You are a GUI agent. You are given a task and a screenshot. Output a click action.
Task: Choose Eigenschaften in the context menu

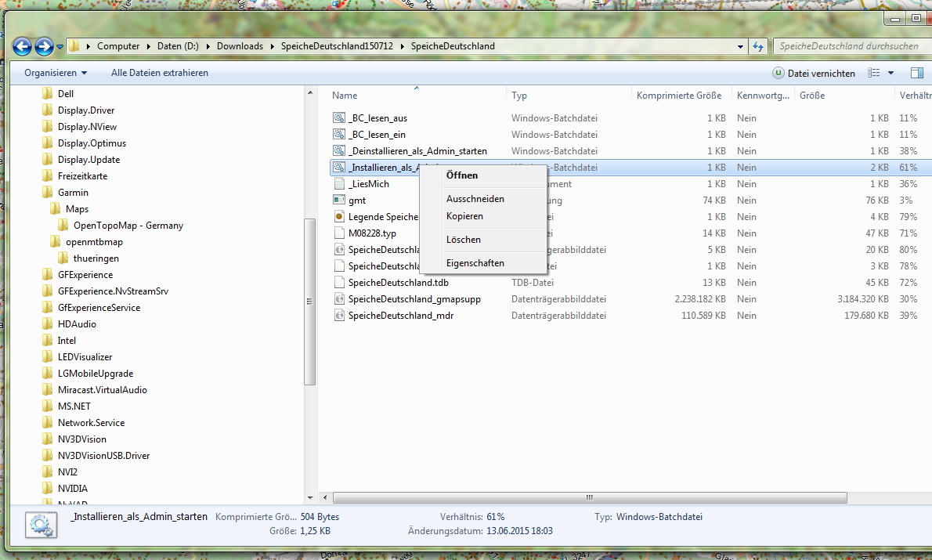(475, 263)
